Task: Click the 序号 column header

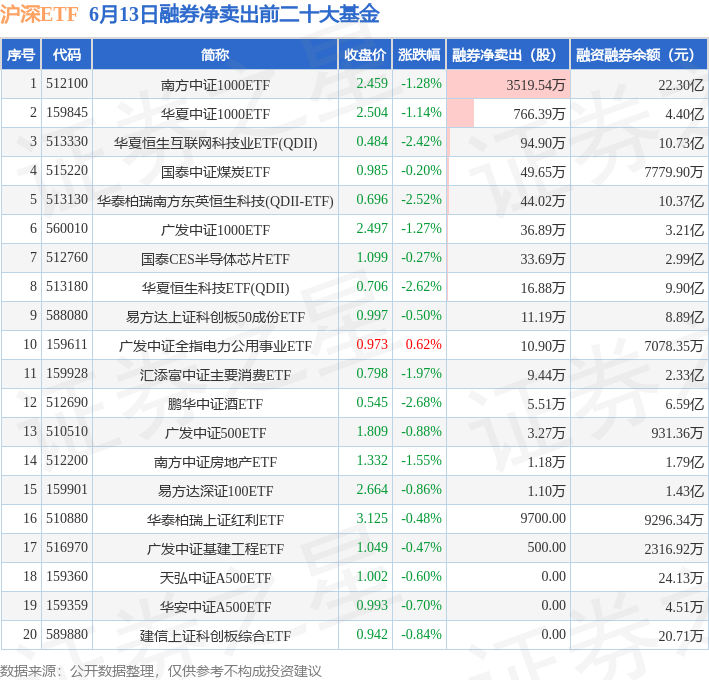Action: (21, 55)
